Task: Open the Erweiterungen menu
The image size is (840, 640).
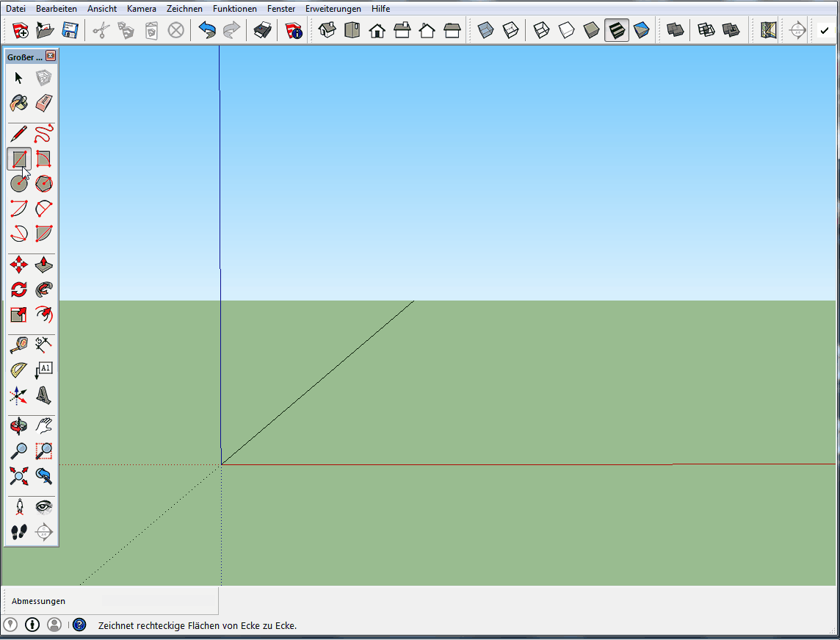Action: pos(333,9)
